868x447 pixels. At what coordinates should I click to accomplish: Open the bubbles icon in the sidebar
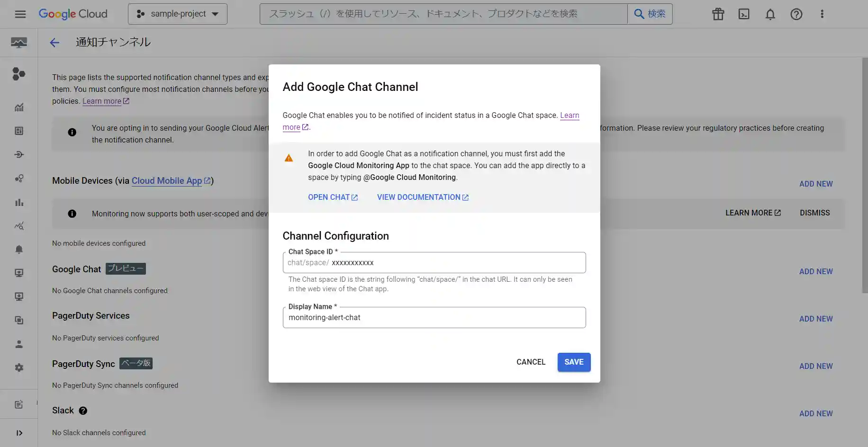(19, 179)
